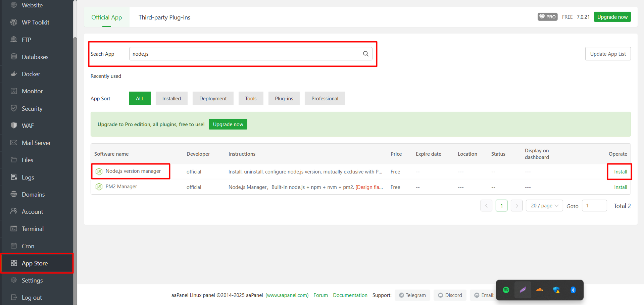Open the Mail Server page
644x305 pixels.
[36, 143]
